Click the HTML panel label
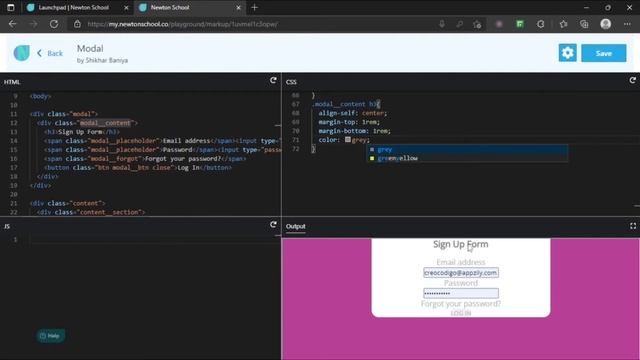Viewport: 640px width, 360px height. [12, 82]
